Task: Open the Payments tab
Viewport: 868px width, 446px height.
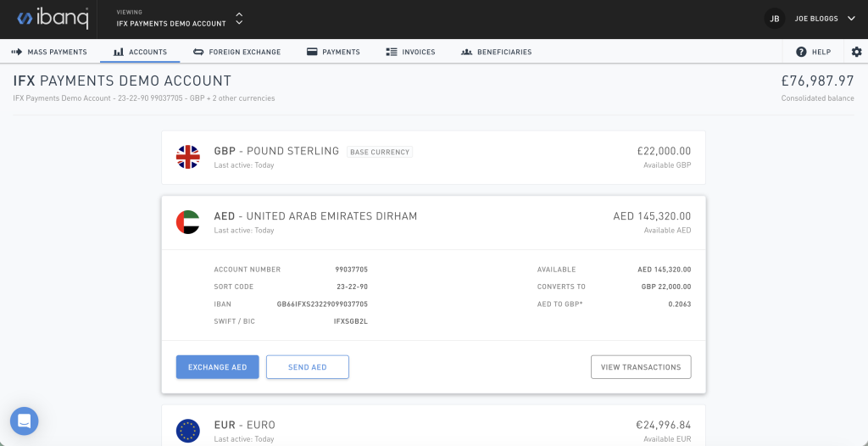Action: tap(333, 52)
